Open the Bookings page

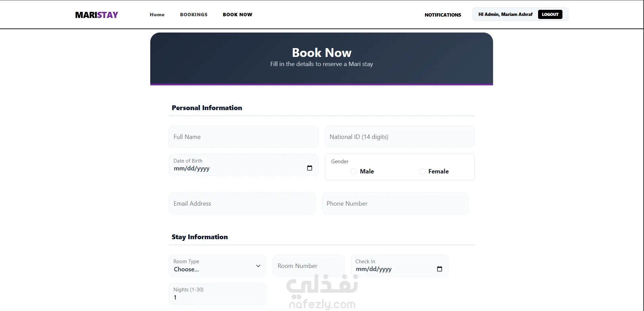coord(194,15)
